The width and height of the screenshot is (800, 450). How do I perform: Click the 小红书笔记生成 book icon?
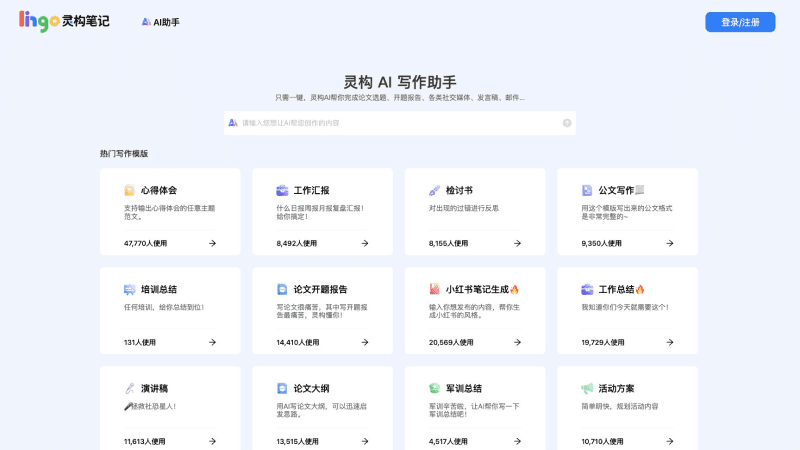(434, 289)
